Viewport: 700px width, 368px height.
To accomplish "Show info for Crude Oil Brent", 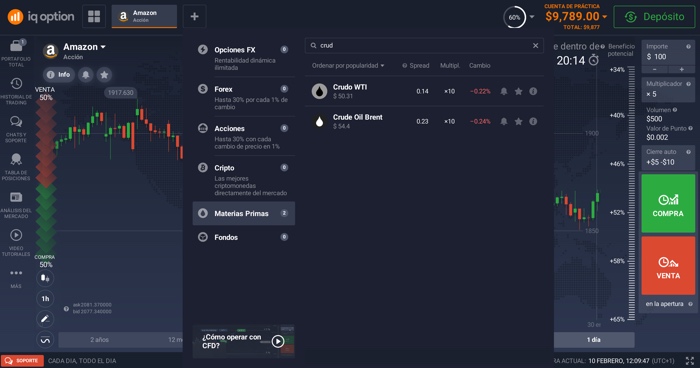I will (x=533, y=121).
